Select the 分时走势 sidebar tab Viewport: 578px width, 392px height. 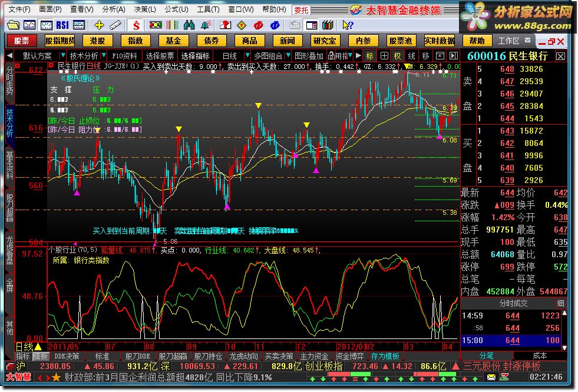pyautogui.click(x=9, y=81)
